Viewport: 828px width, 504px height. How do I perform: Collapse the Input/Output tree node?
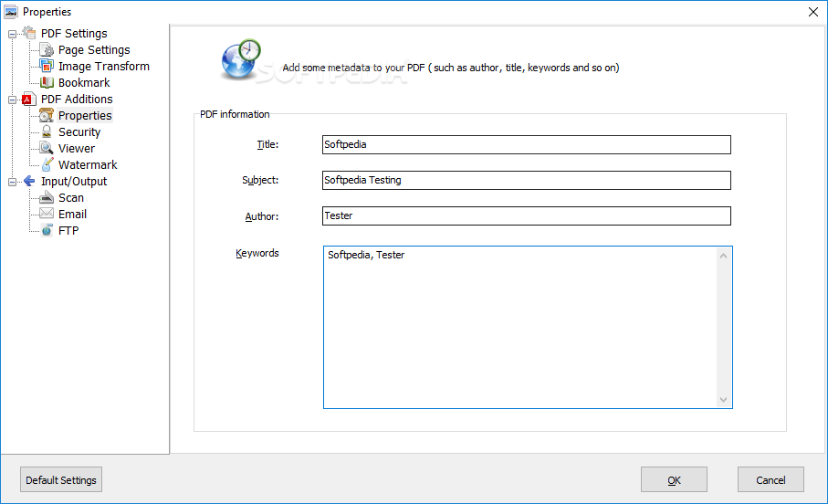(12, 183)
